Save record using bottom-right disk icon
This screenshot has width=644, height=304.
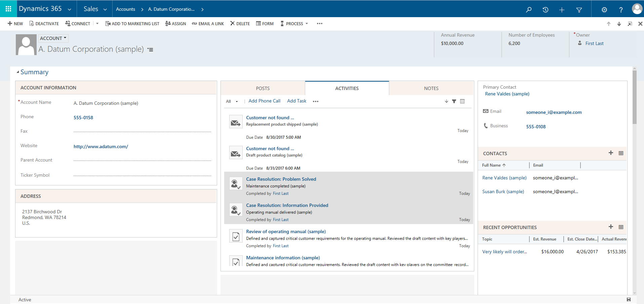[629, 299]
